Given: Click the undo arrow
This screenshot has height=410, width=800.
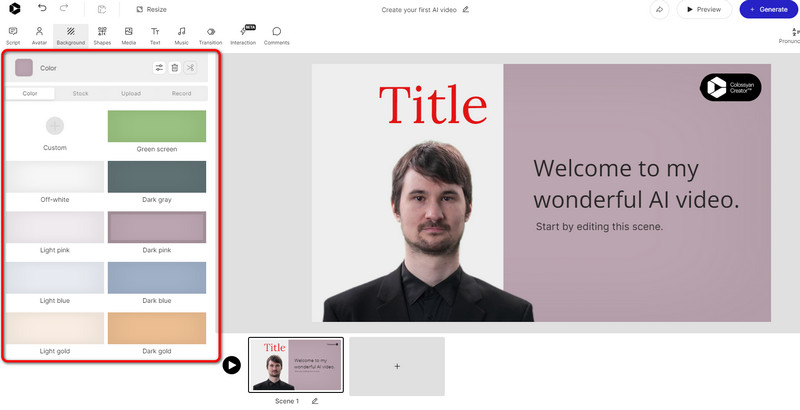Looking at the screenshot, I should [x=42, y=9].
